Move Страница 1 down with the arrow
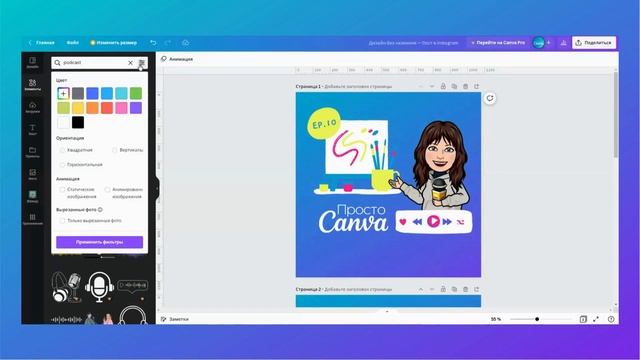640x360 pixels. pos(432,87)
